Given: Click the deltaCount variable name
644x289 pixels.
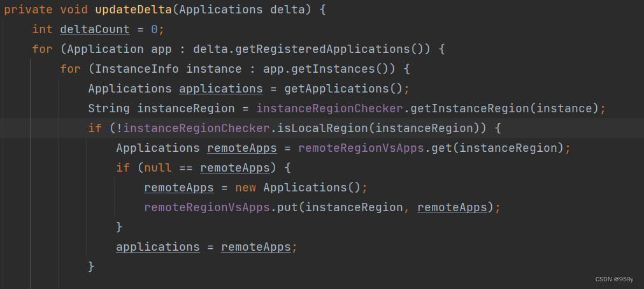Looking at the screenshot, I should (95, 29).
